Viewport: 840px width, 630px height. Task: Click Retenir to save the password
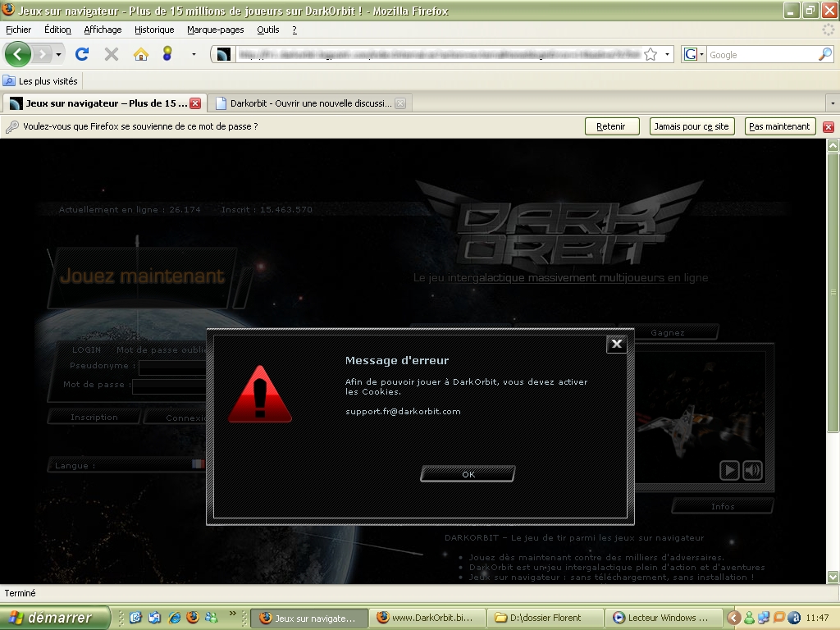pos(612,126)
